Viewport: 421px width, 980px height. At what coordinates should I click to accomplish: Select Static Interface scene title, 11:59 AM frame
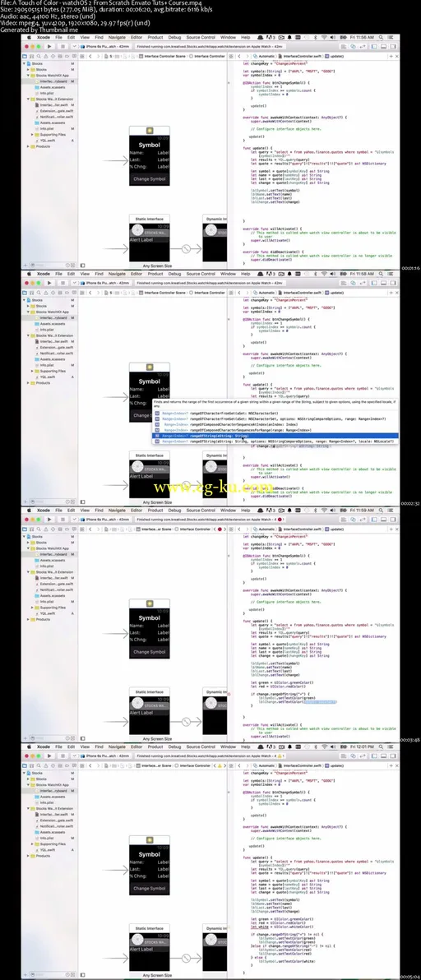click(150, 692)
